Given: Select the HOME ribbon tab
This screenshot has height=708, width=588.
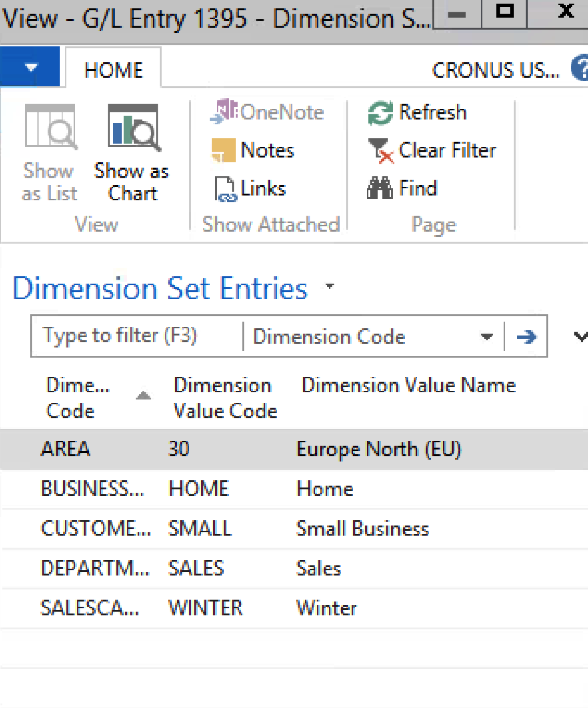Looking at the screenshot, I should click(x=113, y=69).
